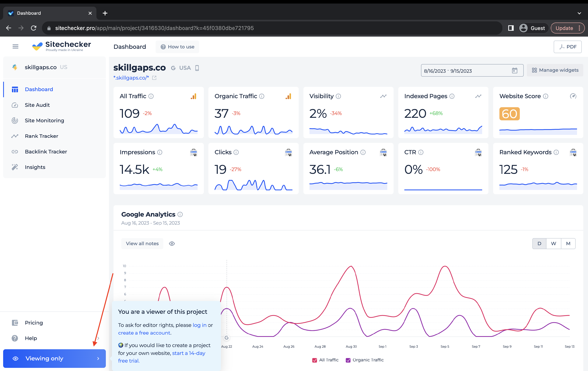
Task: Open Manage widgets
Action: (555, 70)
